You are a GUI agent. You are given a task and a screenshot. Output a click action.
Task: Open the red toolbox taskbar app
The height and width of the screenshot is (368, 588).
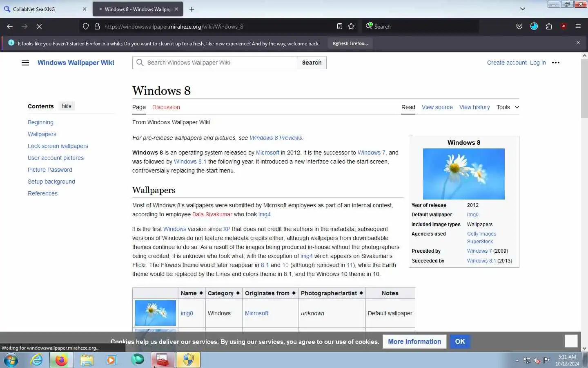coord(163,360)
